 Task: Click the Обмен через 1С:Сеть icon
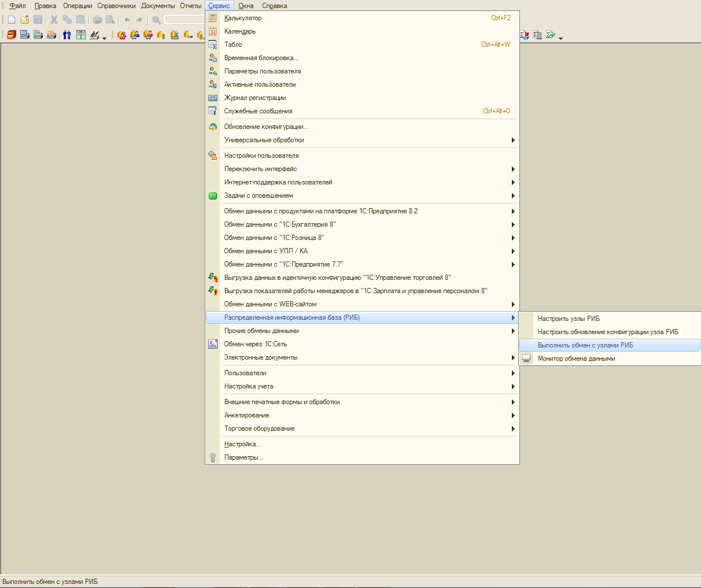click(x=213, y=344)
